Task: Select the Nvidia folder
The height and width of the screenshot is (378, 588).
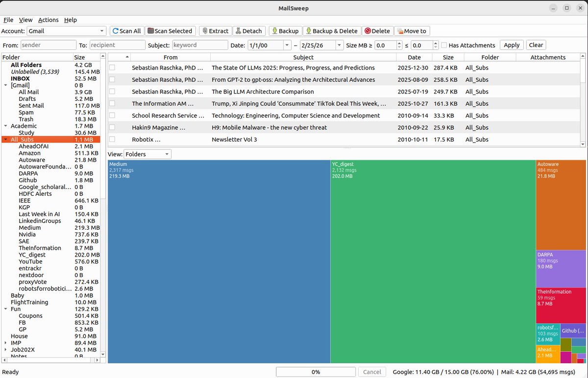Action: [x=27, y=235]
